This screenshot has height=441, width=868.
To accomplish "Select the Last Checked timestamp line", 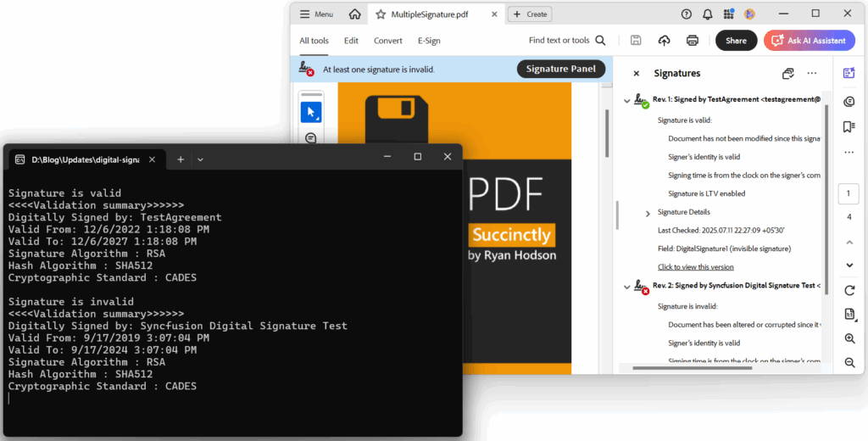I will coord(721,230).
